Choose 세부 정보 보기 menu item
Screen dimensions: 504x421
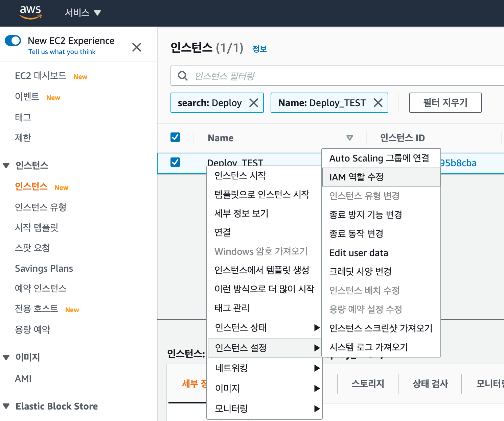click(x=264, y=213)
